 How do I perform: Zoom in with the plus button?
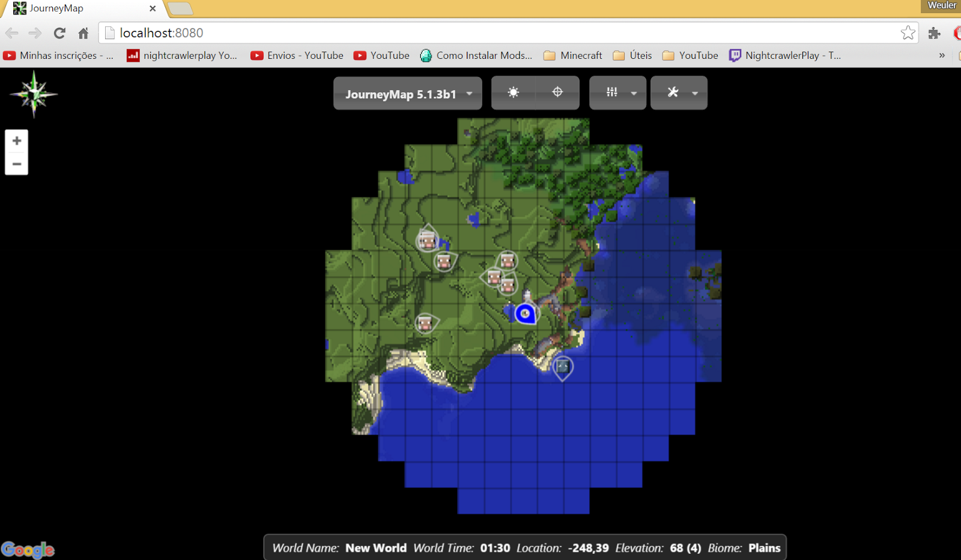click(x=17, y=141)
